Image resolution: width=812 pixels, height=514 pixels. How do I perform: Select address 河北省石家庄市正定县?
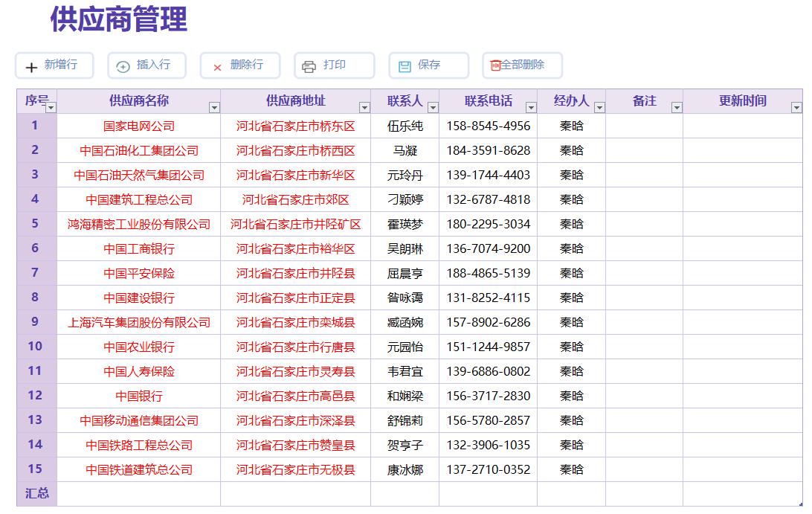click(x=296, y=298)
